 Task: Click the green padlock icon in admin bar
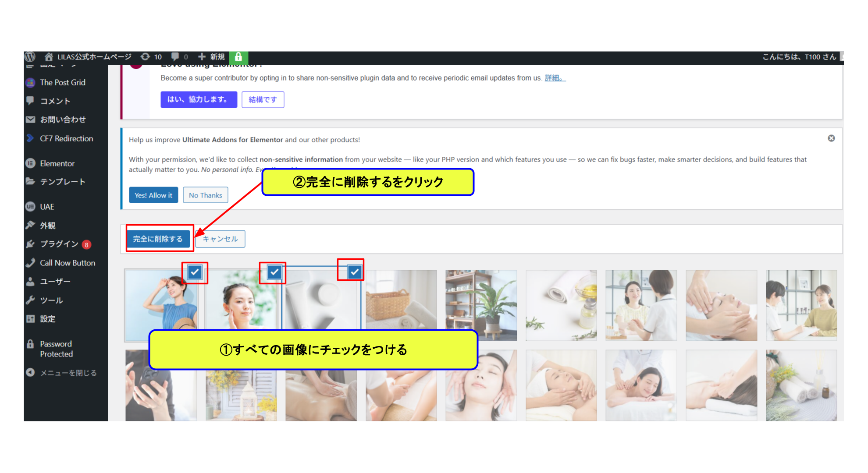click(238, 57)
